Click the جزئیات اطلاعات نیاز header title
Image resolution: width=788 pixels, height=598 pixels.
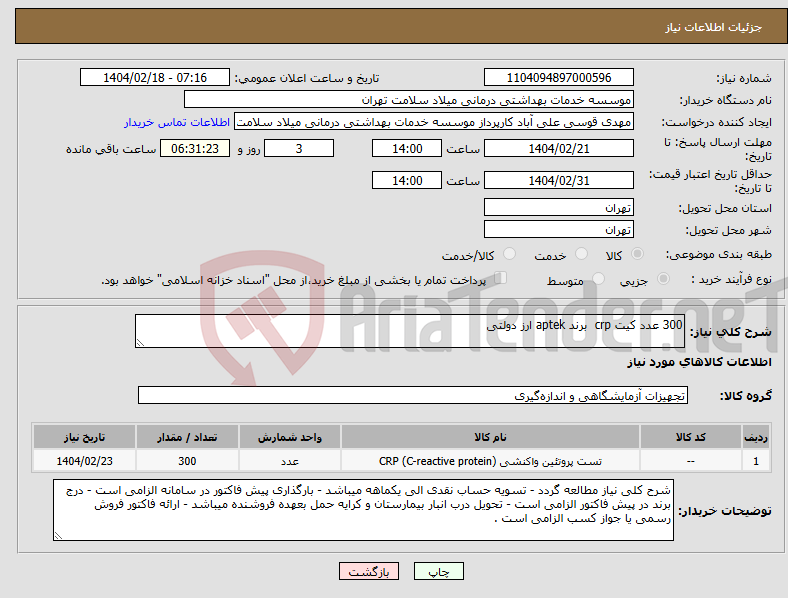click(x=714, y=27)
